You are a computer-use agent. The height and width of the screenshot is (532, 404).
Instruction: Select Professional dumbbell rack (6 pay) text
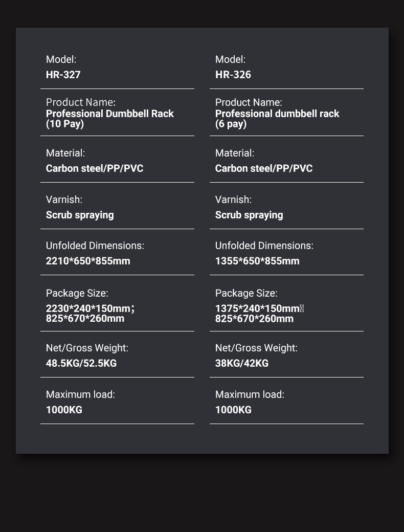click(277, 118)
